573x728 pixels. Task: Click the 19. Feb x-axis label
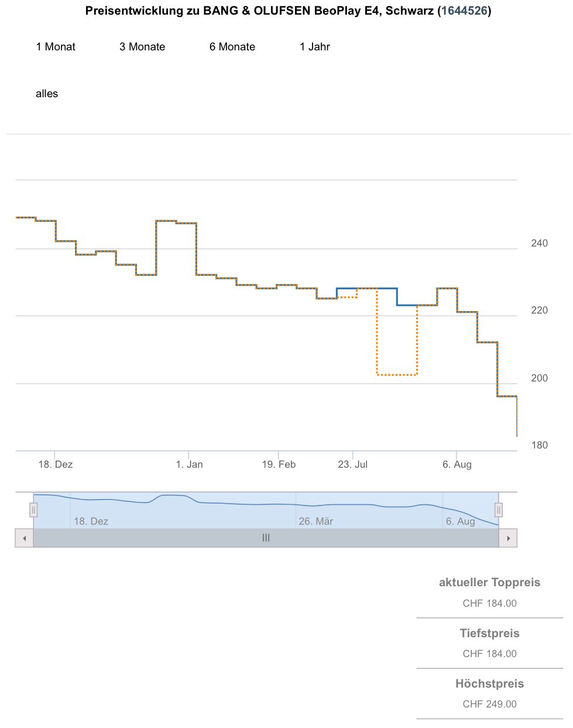tap(279, 464)
